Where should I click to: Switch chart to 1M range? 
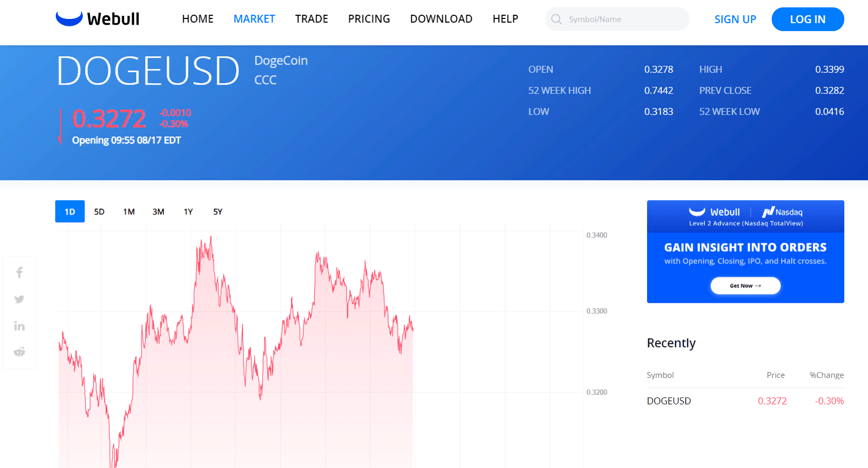click(129, 212)
